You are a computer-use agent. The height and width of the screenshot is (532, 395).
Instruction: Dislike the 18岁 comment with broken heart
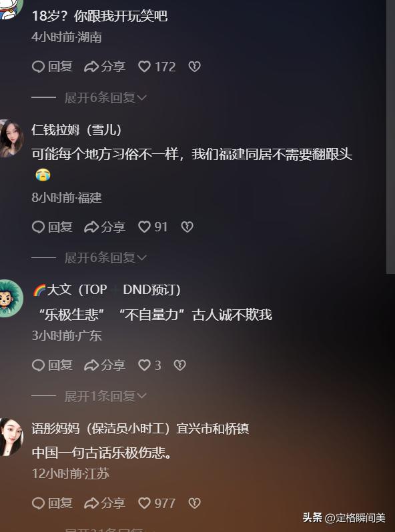tap(195, 67)
